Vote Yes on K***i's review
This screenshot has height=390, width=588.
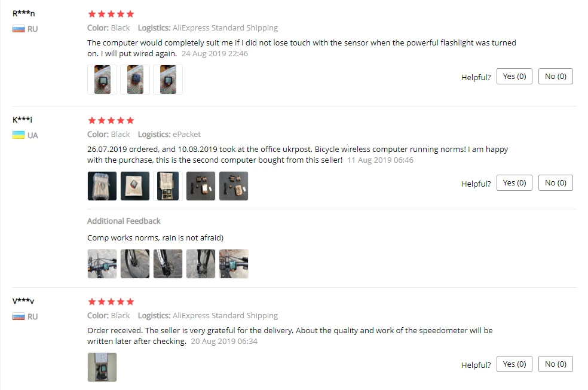(514, 183)
